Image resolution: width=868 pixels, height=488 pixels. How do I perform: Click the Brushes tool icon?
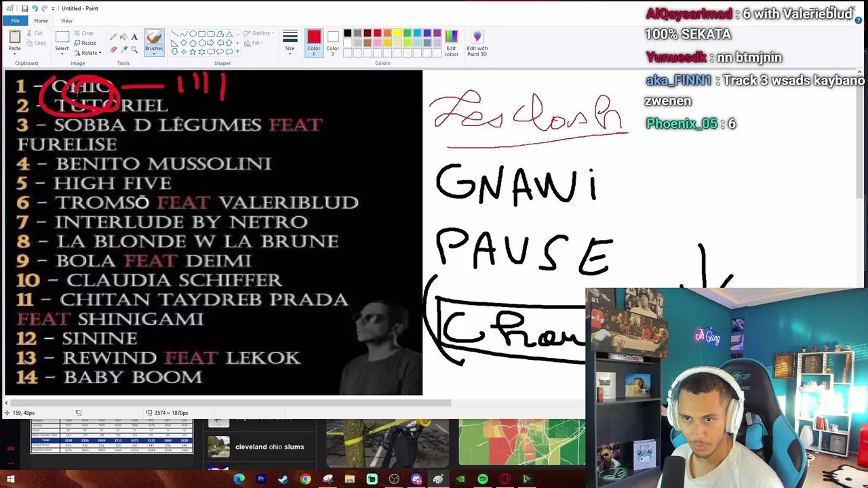[154, 37]
